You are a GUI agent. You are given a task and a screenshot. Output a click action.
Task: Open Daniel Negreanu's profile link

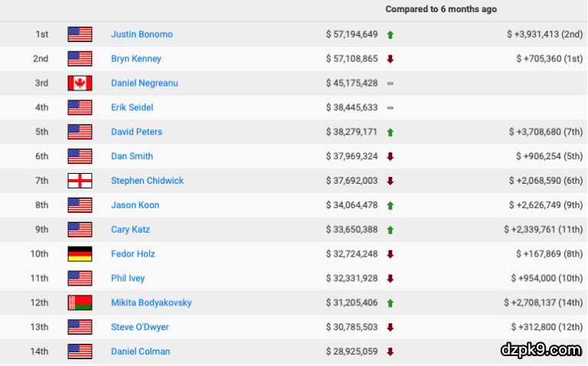pos(144,83)
